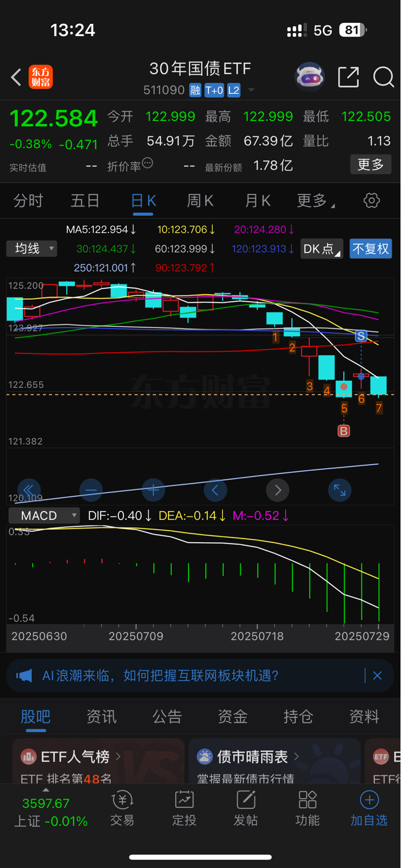
Task: Select the 日K tab
Action: [143, 201]
